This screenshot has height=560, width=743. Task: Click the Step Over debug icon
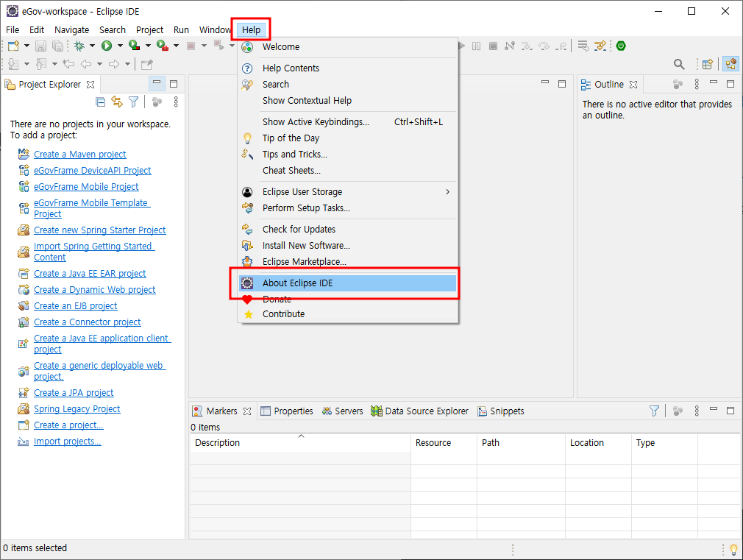tap(544, 46)
